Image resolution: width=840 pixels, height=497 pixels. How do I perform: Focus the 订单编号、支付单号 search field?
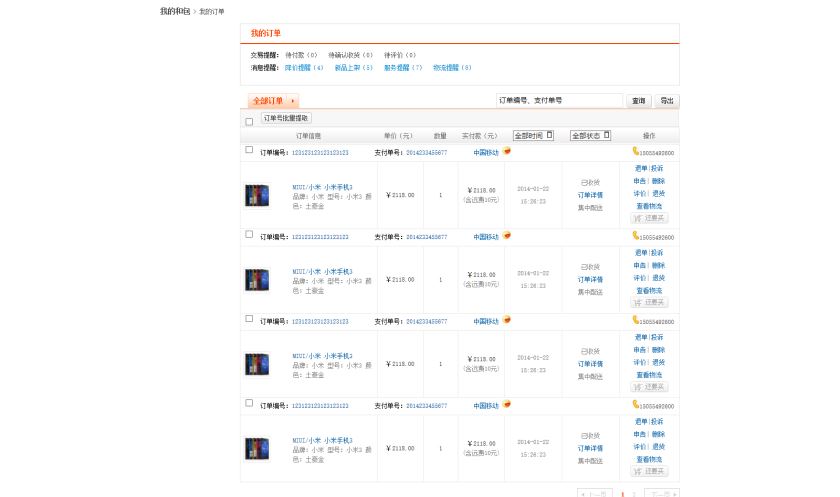559,100
